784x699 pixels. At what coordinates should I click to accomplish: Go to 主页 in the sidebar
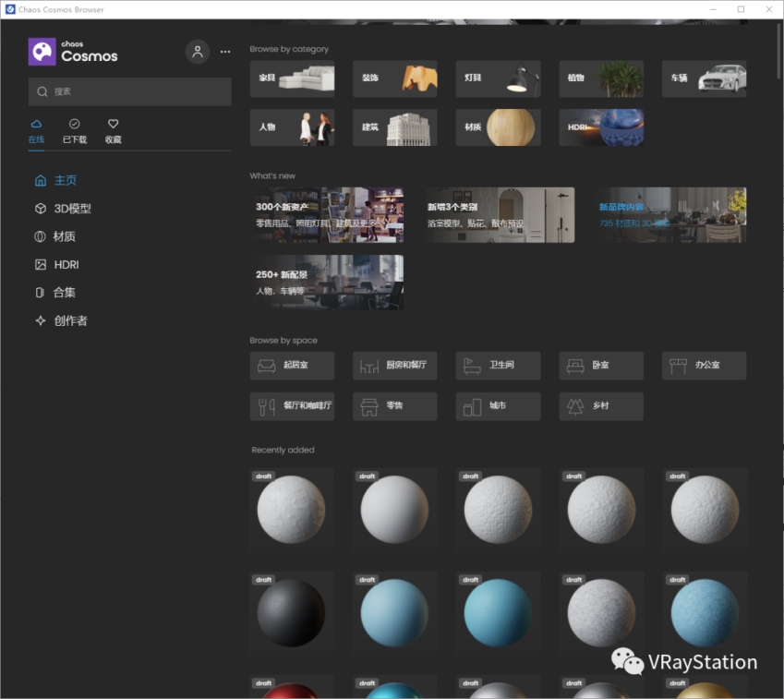click(x=55, y=180)
